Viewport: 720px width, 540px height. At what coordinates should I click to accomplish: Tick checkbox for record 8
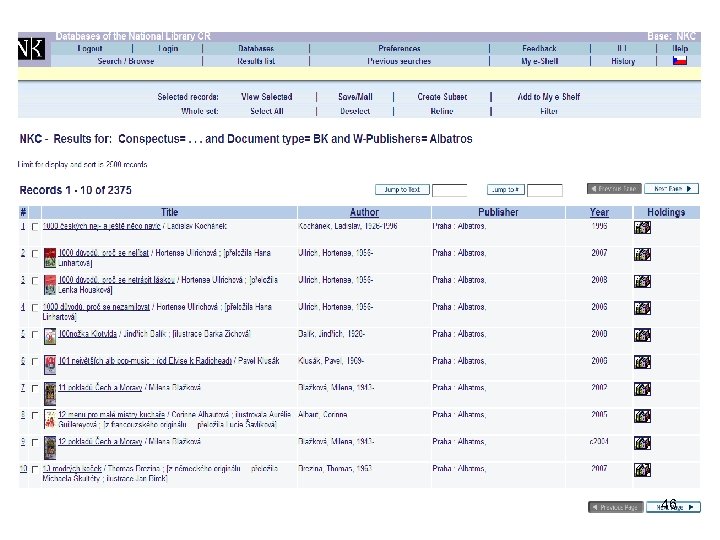coord(35,416)
